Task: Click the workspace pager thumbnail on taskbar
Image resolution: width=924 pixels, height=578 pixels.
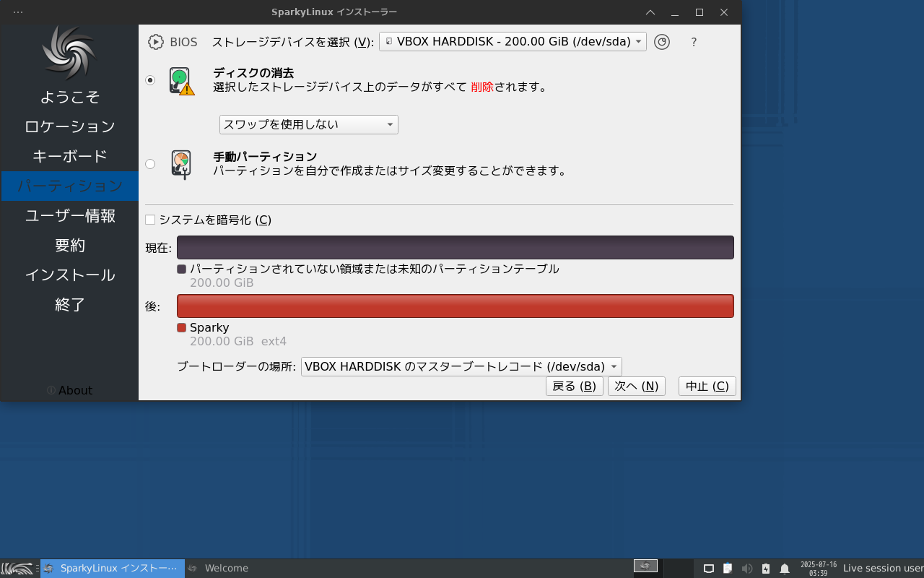Action: tap(645, 566)
